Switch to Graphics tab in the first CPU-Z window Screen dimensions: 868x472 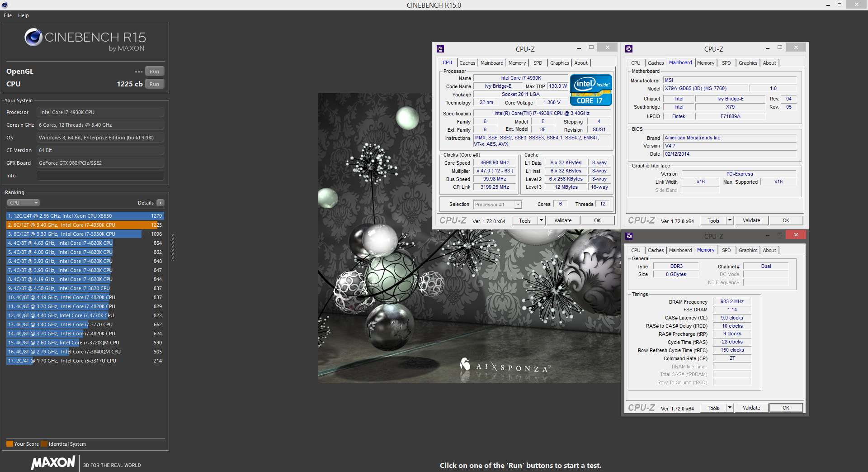point(560,63)
